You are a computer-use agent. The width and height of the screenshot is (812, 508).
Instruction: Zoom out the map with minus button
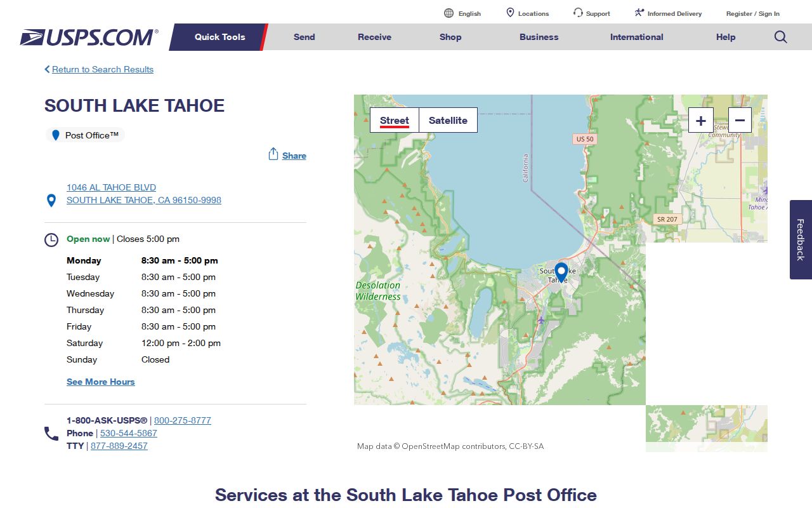pos(740,120)
